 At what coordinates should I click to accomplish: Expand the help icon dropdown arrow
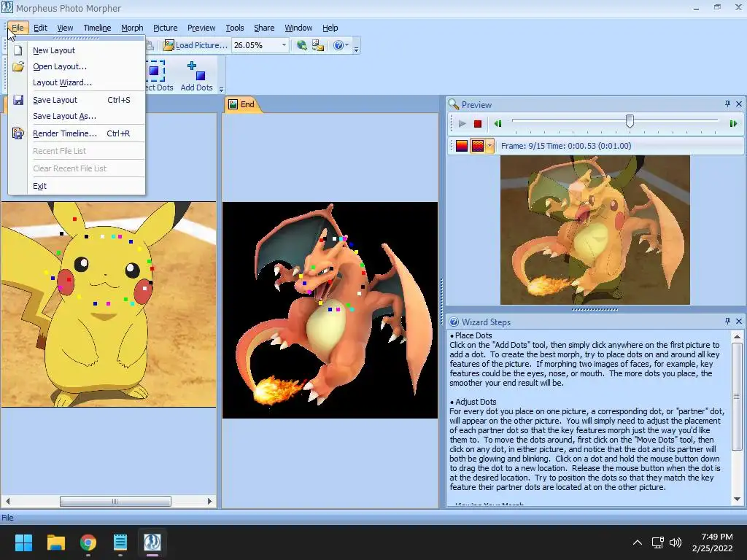[x=347, y=45]
